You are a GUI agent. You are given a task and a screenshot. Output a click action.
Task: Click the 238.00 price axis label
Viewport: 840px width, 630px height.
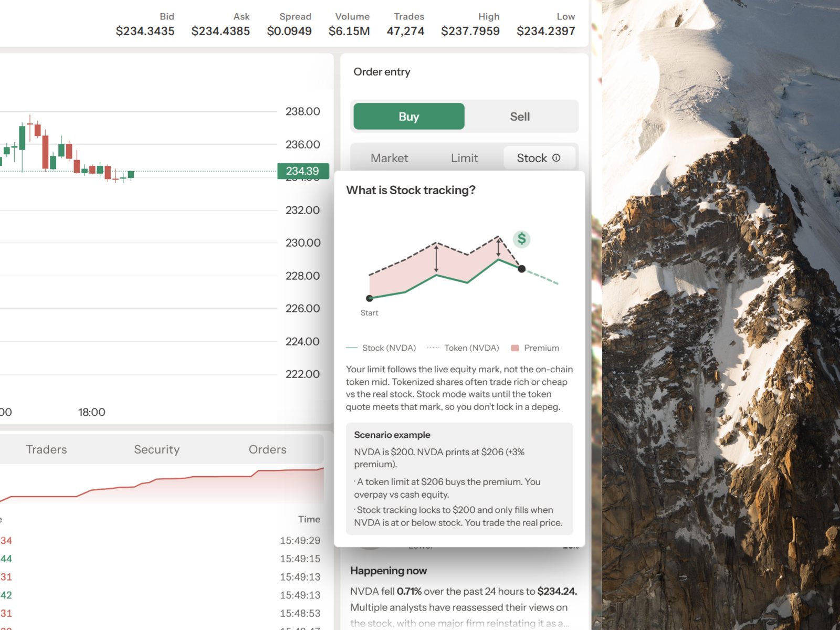(x=302, y=111)
